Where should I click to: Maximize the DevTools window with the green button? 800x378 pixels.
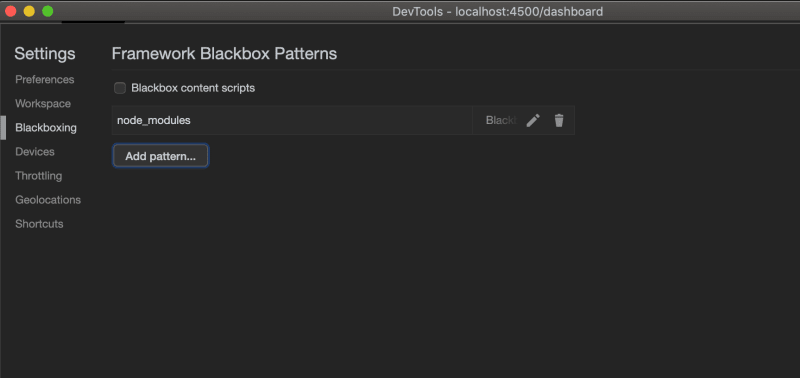(47, 11)
